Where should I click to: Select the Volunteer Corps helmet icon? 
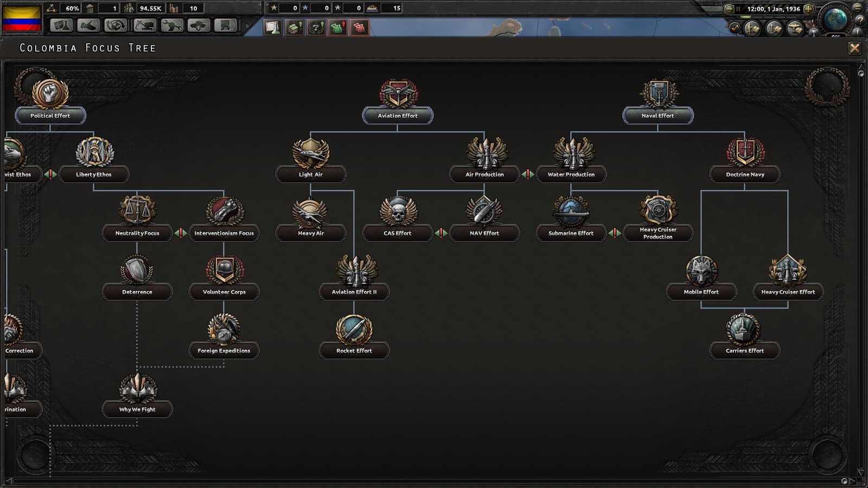[224, 270]
